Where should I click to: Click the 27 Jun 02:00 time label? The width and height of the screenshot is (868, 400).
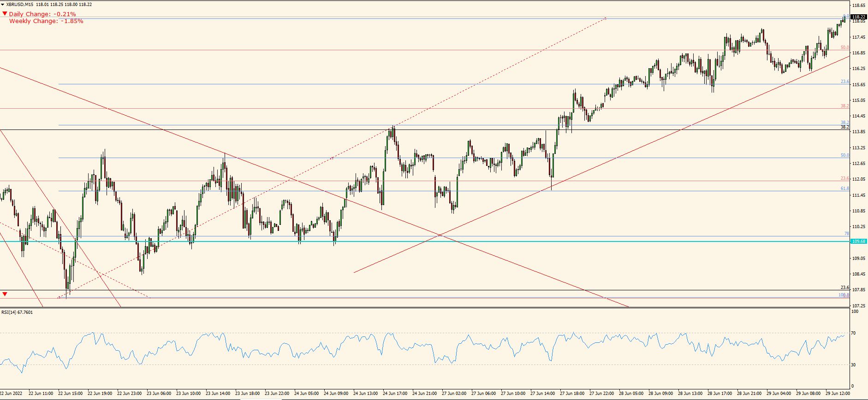[454, 394]
